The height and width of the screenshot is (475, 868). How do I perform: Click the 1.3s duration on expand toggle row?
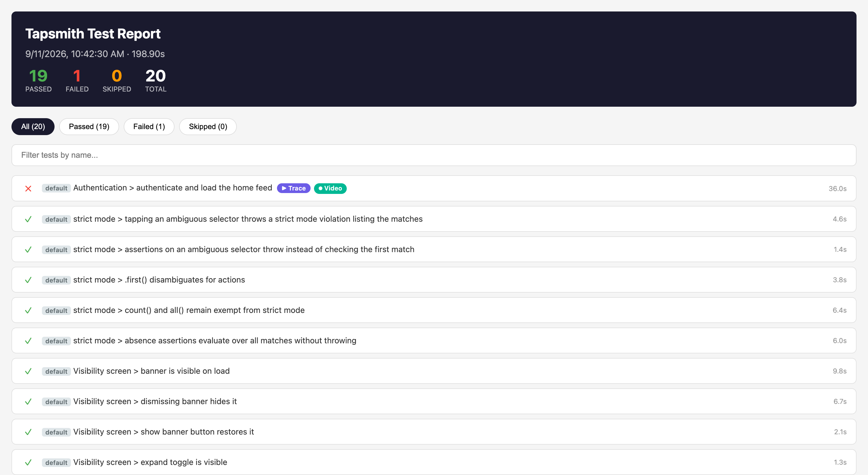click(x=840, y=462)
